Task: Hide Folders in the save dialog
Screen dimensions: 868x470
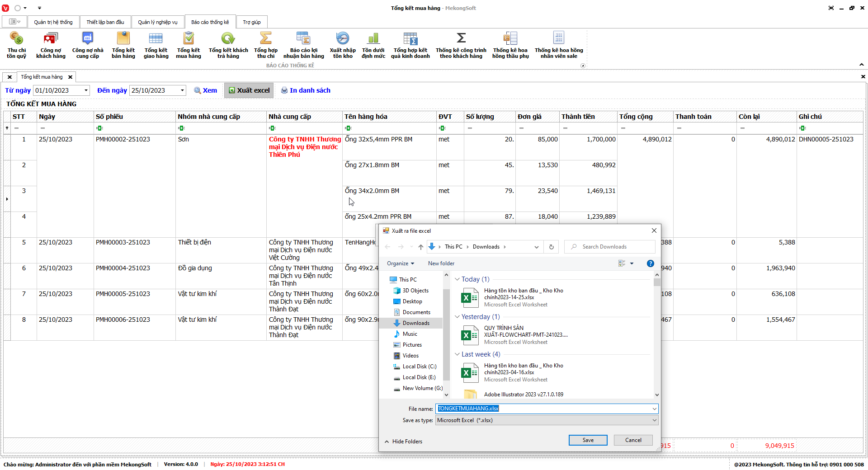Action: pyautogui.click(x=403, y=442)
